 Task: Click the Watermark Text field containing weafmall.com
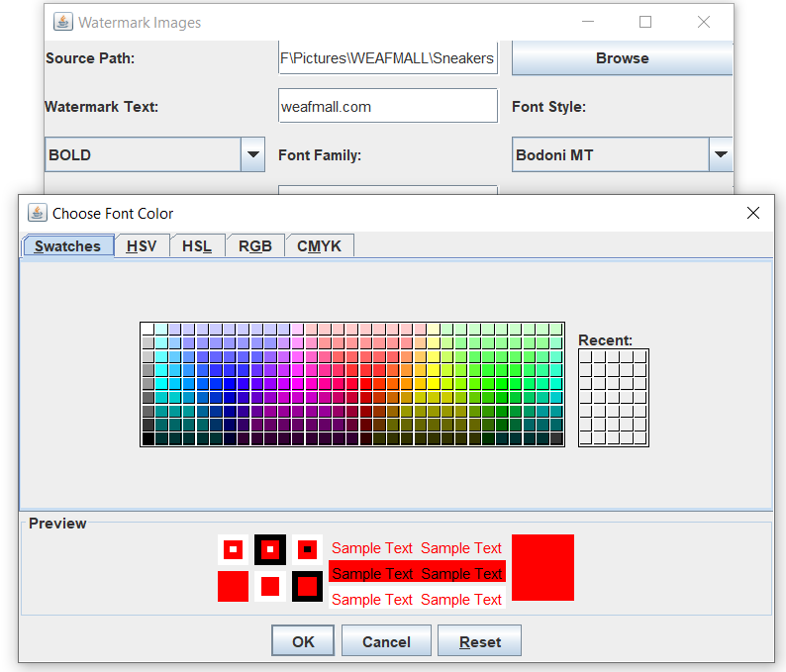pyautogui.click(x=387, y=106)
